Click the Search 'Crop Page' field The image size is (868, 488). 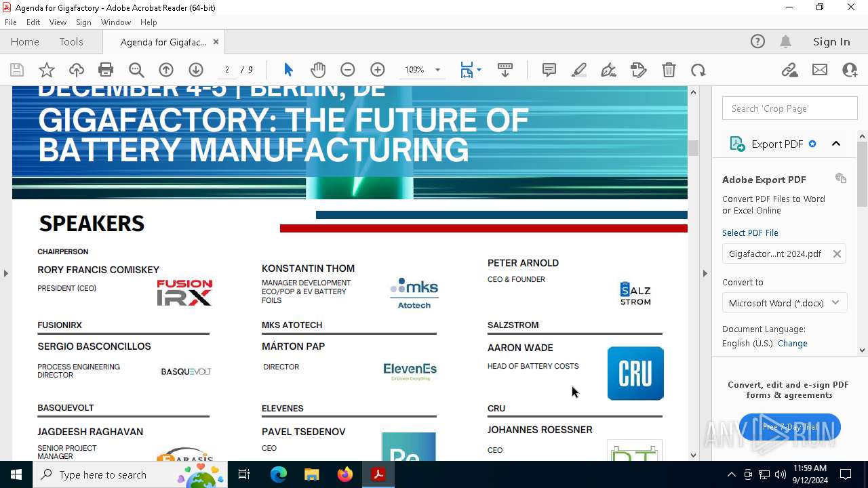pyautogui.click(x=790, y=108)
